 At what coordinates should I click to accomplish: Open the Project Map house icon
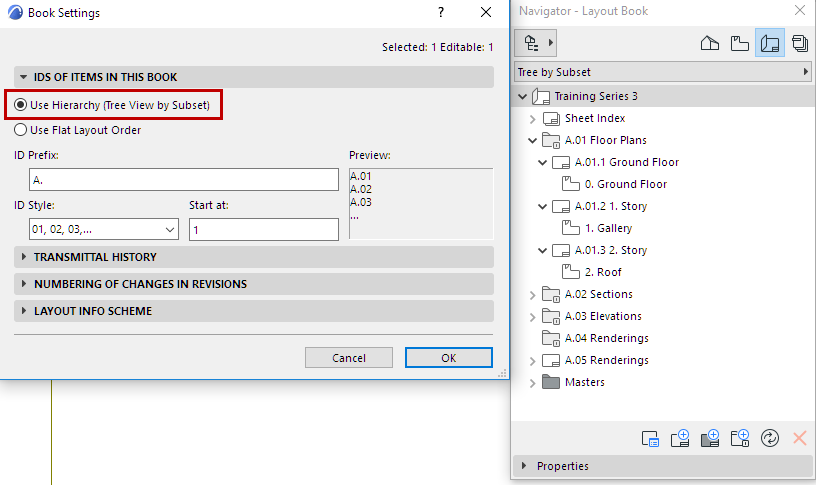709,43
